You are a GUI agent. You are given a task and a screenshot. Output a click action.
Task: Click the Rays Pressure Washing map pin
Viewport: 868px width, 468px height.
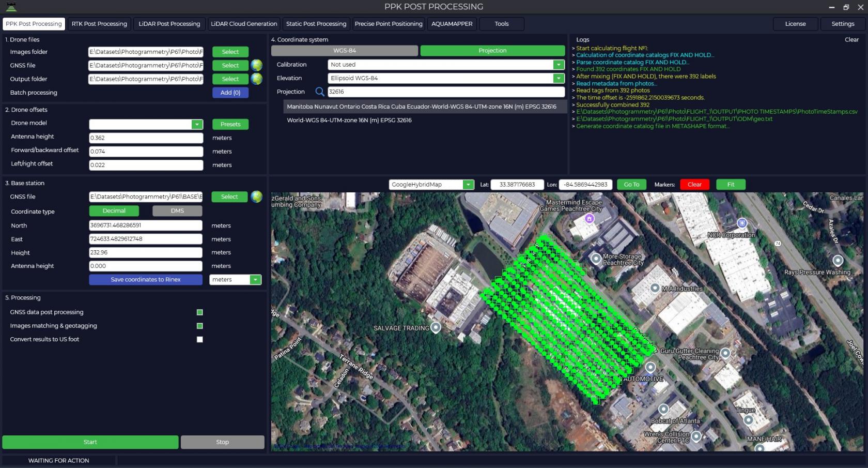click(838, 260)
